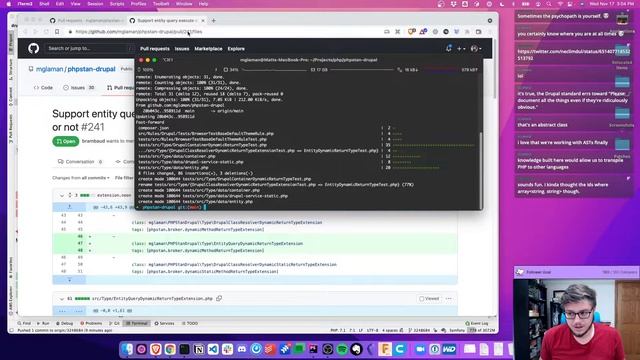The height and width of the screenshot is (360, 640).
Task: Bookmark this page in the browser
Action: coord(57,31)
